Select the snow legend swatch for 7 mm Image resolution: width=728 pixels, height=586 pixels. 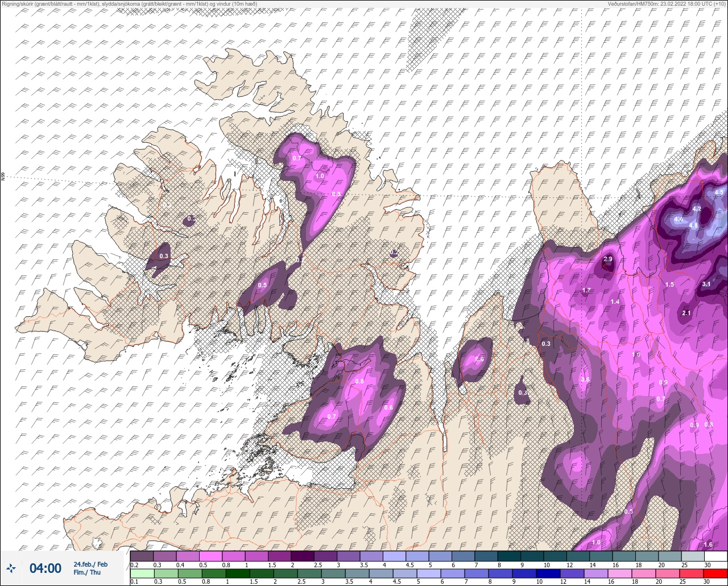point(486,556)
